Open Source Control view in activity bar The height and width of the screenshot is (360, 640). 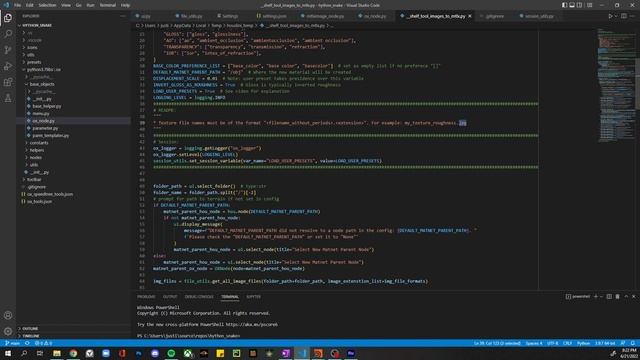click(8, 50)
